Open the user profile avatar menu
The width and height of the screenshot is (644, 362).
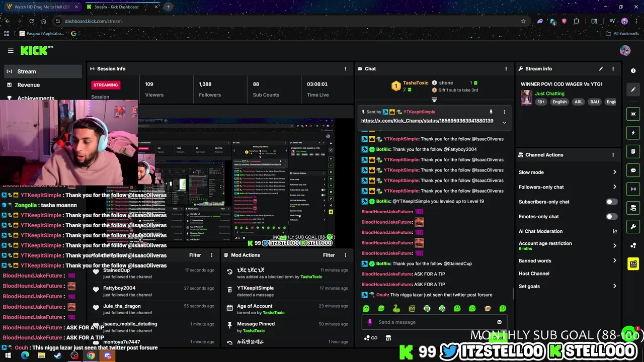[x=625, y=50]
